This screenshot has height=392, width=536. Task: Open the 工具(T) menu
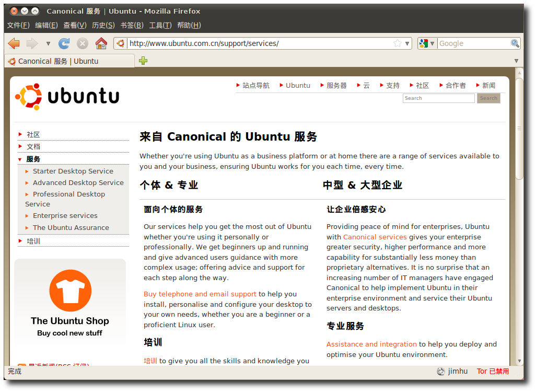160,25
